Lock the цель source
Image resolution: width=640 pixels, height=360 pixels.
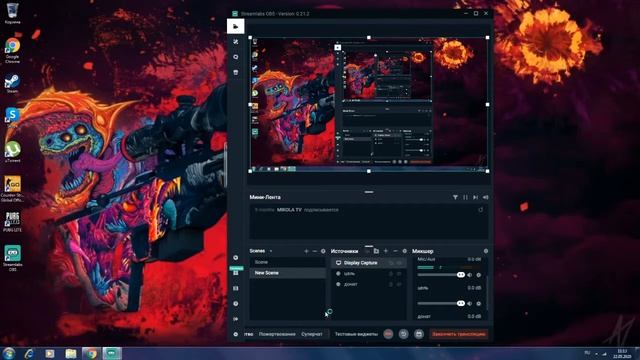(x=391, y=274)
